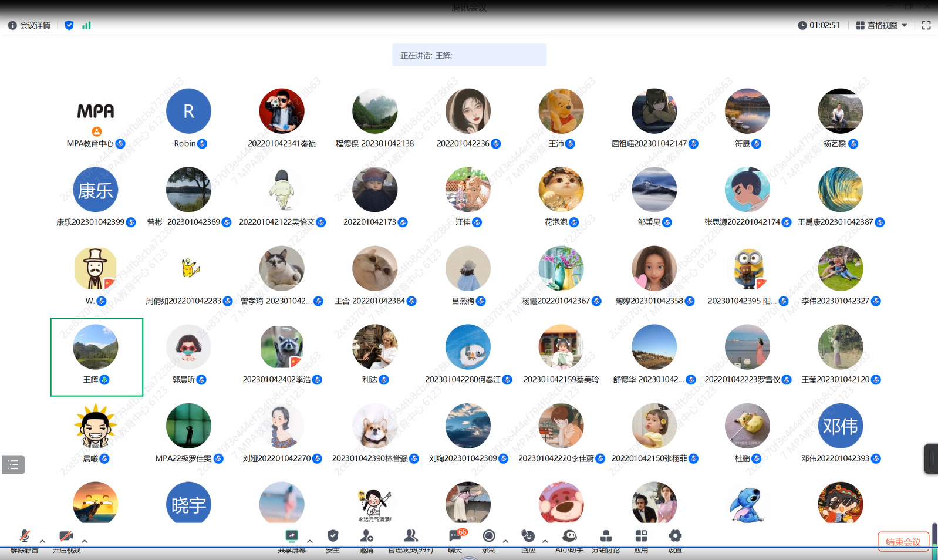Screen dimensions: 938x560
Task: Click the green network signal indicator
Action: [86, 25]
